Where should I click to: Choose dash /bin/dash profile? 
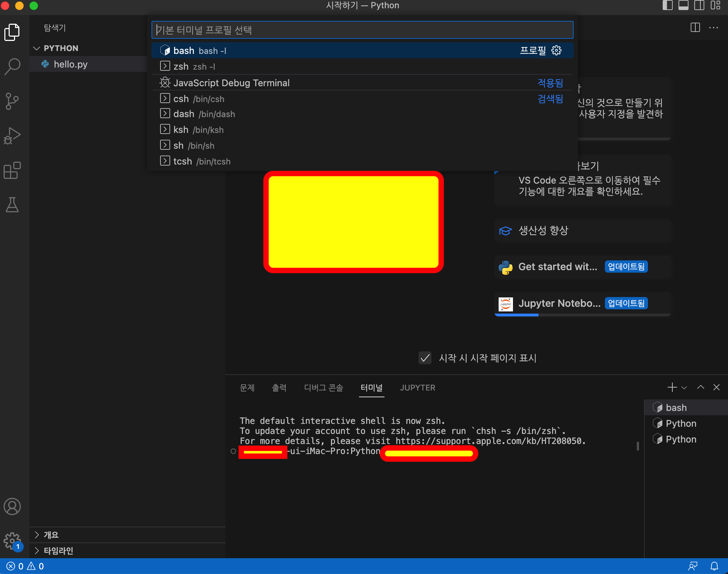tap(362, 114)
